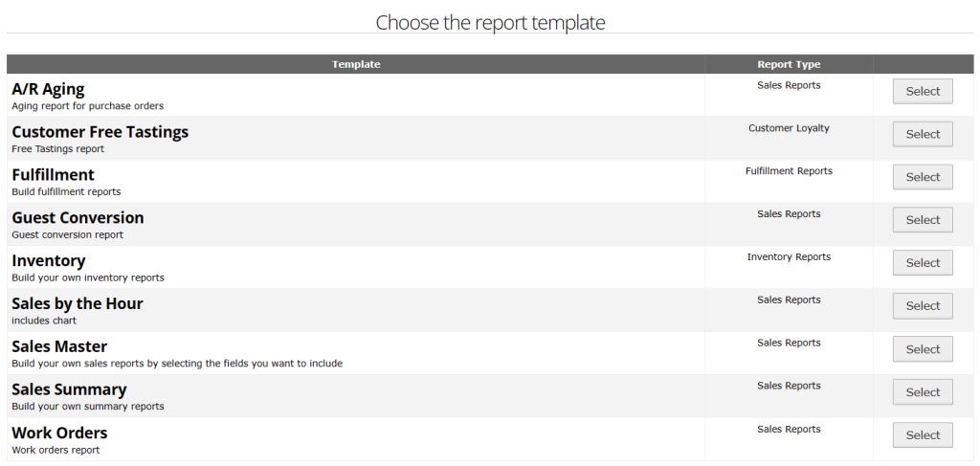
Task: Click the Guest Conversion heading
Action: [78, 218]
